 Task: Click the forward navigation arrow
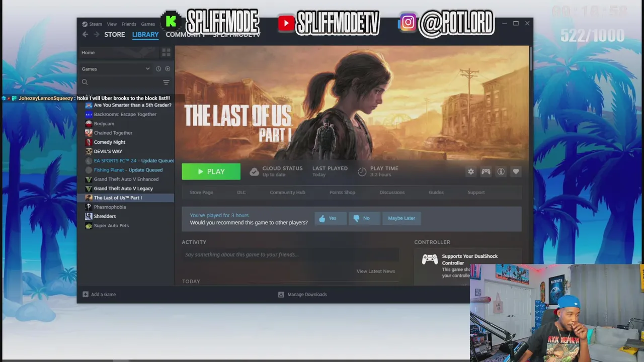coord(96,34)
